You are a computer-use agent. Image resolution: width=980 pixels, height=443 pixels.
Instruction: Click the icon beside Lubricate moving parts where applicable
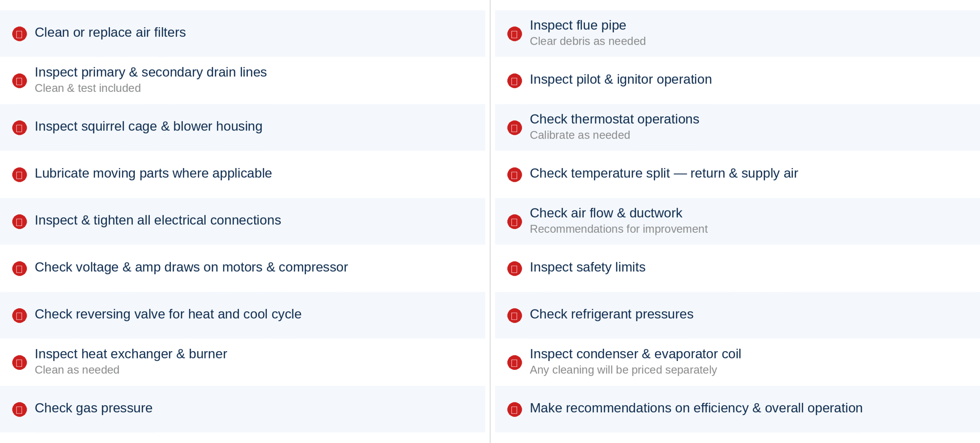19,175
